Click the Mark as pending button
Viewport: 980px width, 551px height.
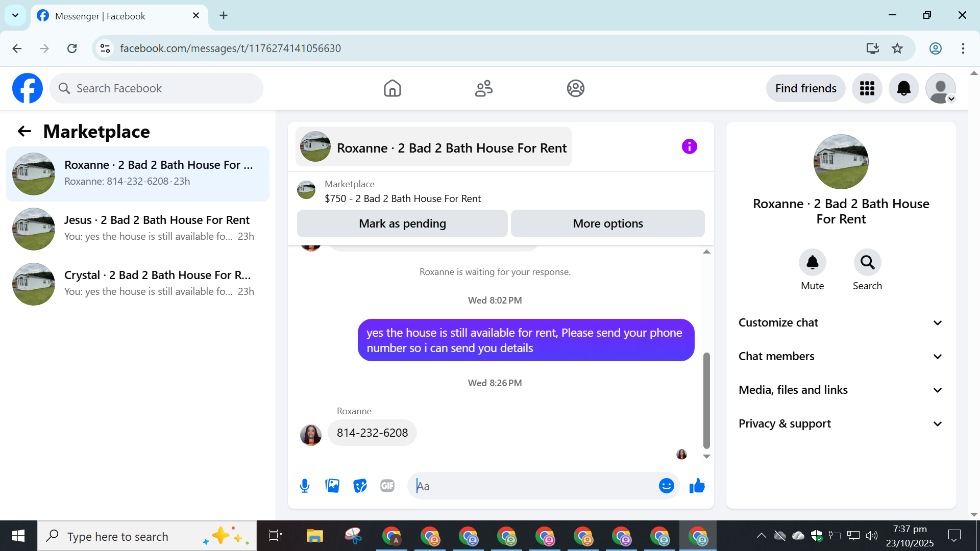point(402,223)
